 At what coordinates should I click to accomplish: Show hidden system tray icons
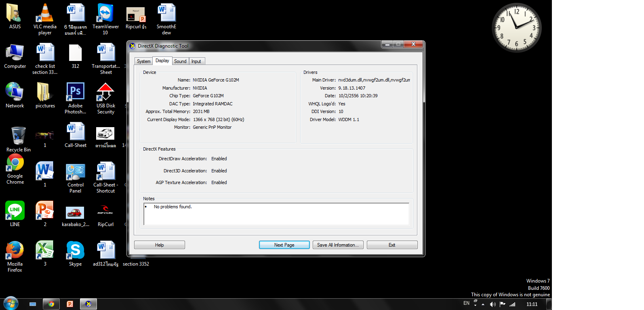[x=483, y=304]
